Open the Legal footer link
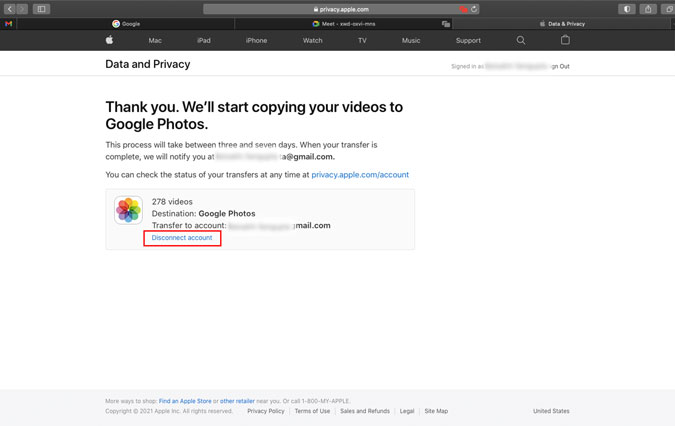Screen dimensions: 675x426 coord(407,411)
